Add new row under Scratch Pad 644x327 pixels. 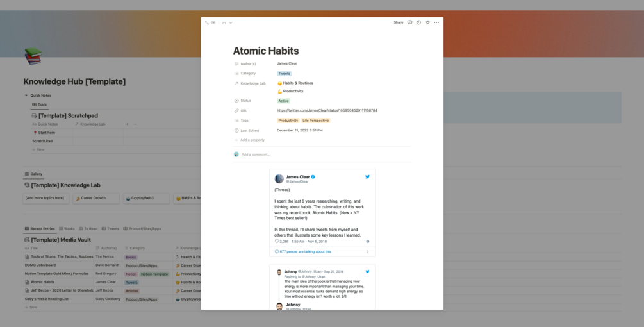pos(38,149)
